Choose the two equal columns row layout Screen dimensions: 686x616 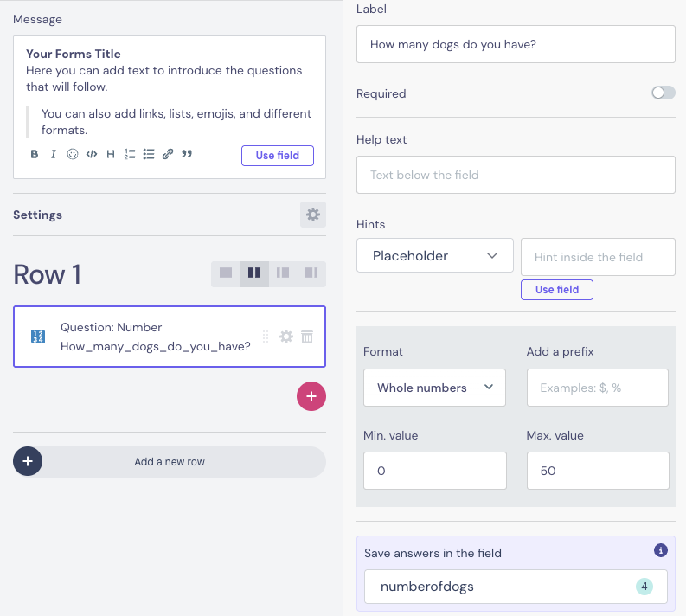click(x=254, y=273)
